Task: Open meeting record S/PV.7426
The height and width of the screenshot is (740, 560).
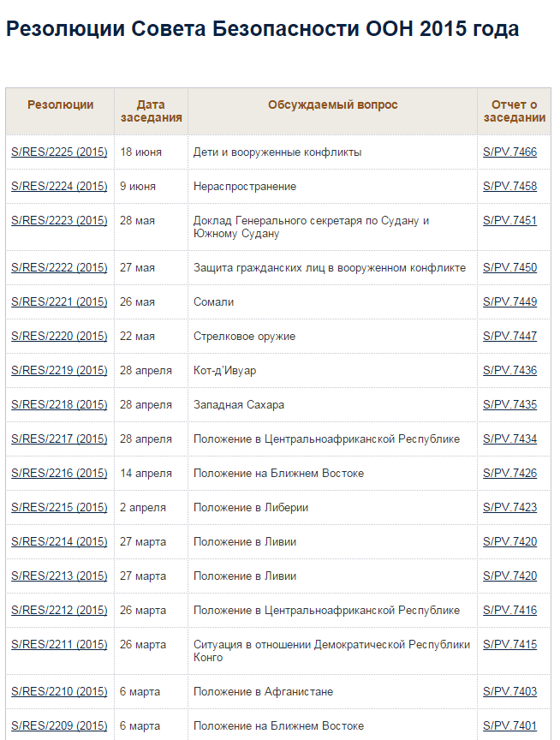Action: click(510, 473)
